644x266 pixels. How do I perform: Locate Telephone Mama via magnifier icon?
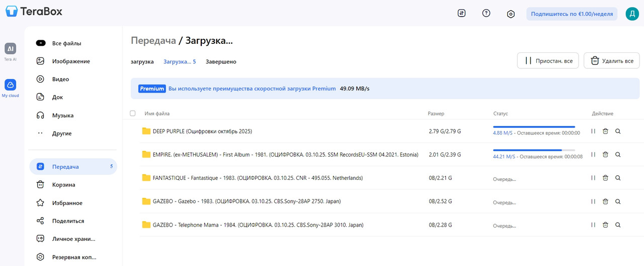click(618, 225)
